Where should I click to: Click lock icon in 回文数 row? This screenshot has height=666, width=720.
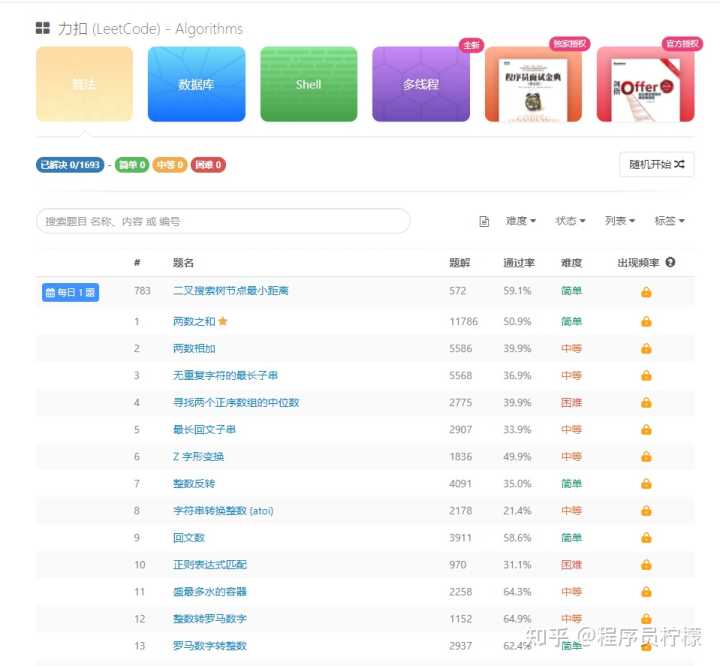tap(646, 537)
